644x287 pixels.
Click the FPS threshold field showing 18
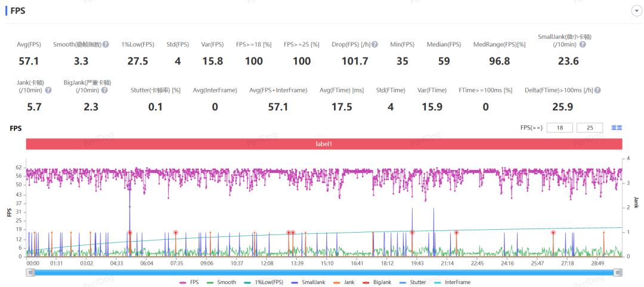click(x=559, y=128)
